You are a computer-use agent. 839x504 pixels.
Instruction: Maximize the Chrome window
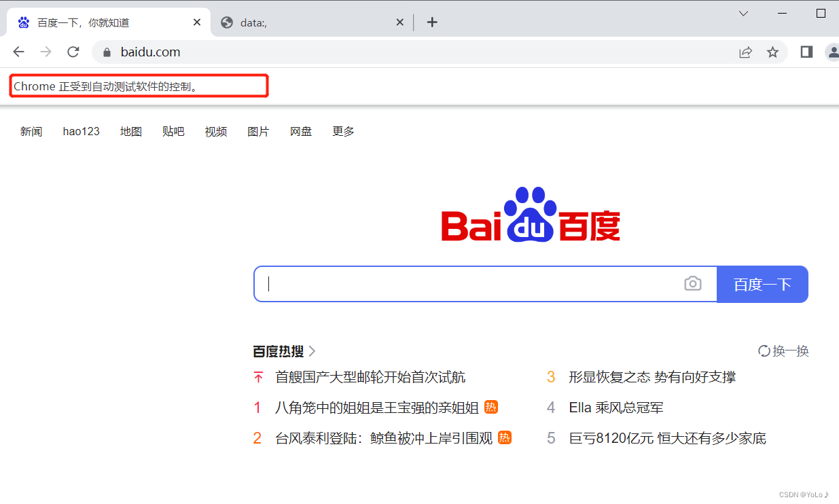pos(821,14)
